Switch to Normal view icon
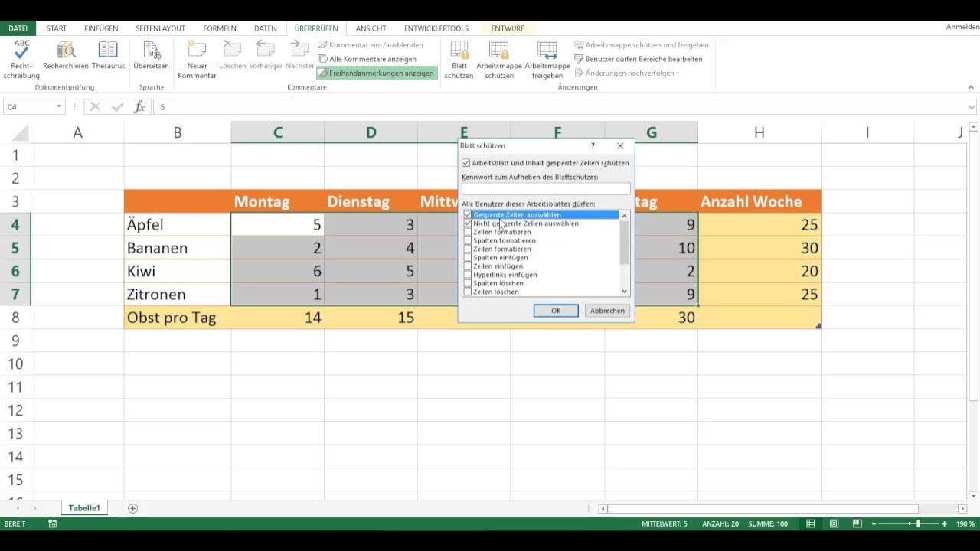980x551 pixels. pyautogui.click(x=811, y=524)
